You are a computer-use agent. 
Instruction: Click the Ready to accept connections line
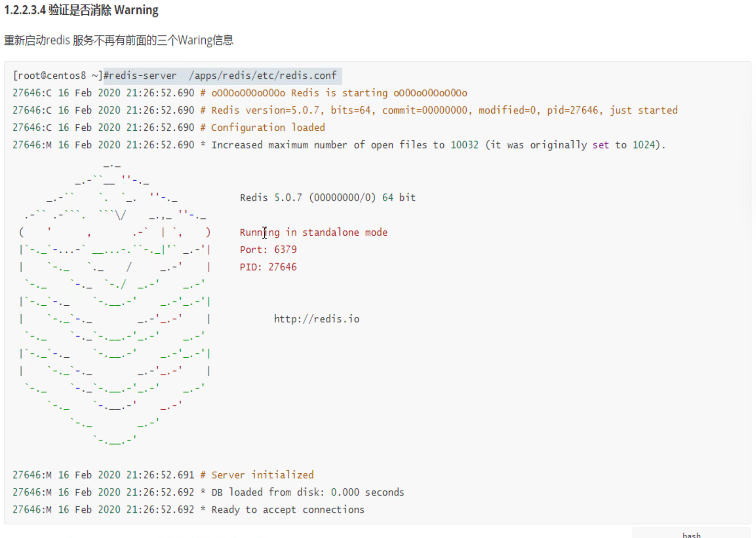click(x=188, y=509)
